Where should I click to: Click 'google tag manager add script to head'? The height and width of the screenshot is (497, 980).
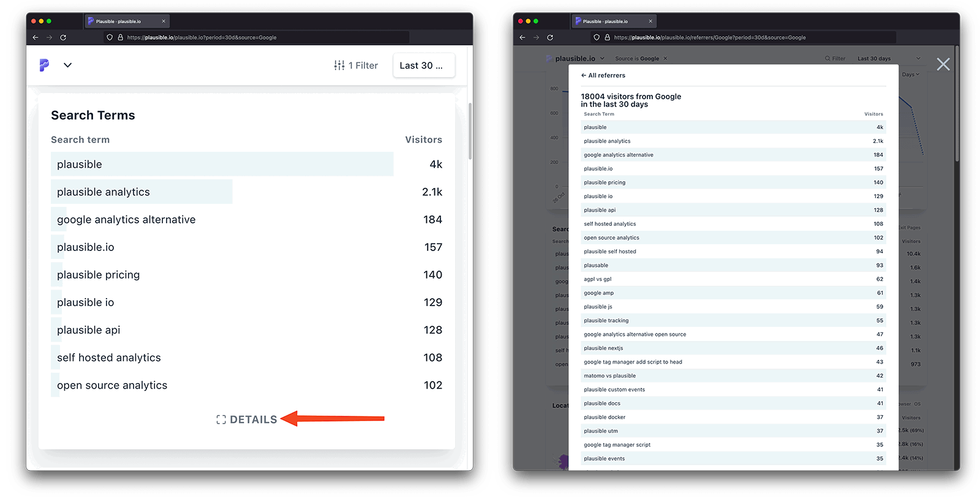(733, 362)
